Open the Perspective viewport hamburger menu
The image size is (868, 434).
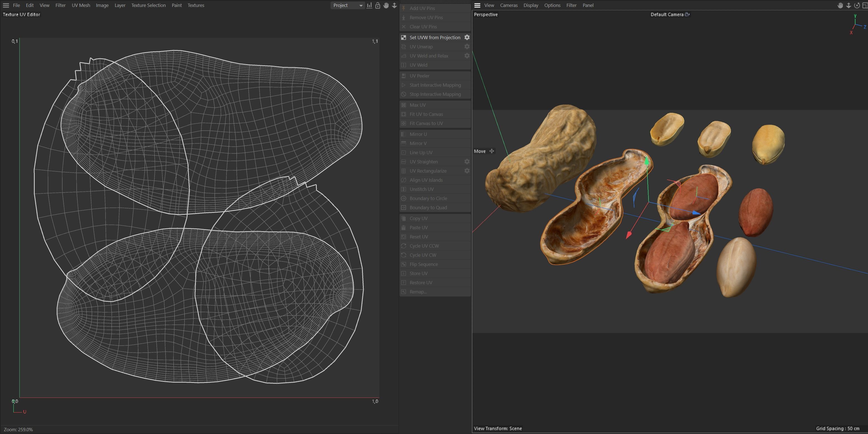(x=477, y=5)
